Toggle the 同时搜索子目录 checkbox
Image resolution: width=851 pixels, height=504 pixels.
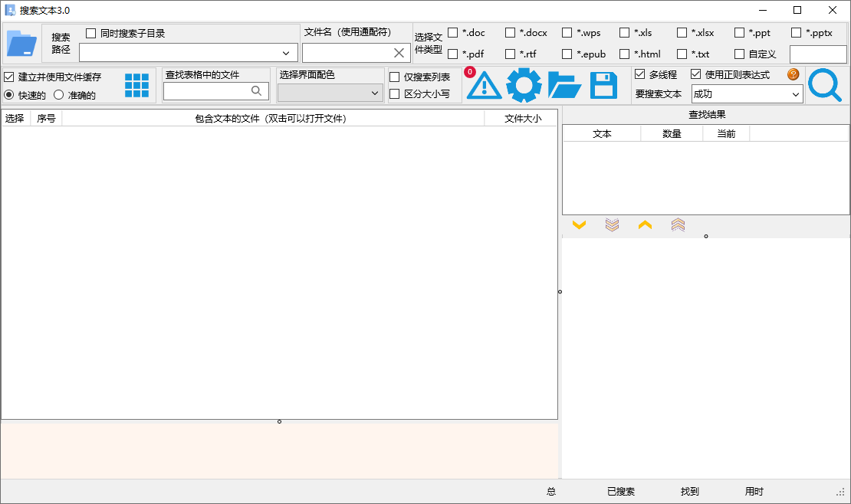coord(90,31)
